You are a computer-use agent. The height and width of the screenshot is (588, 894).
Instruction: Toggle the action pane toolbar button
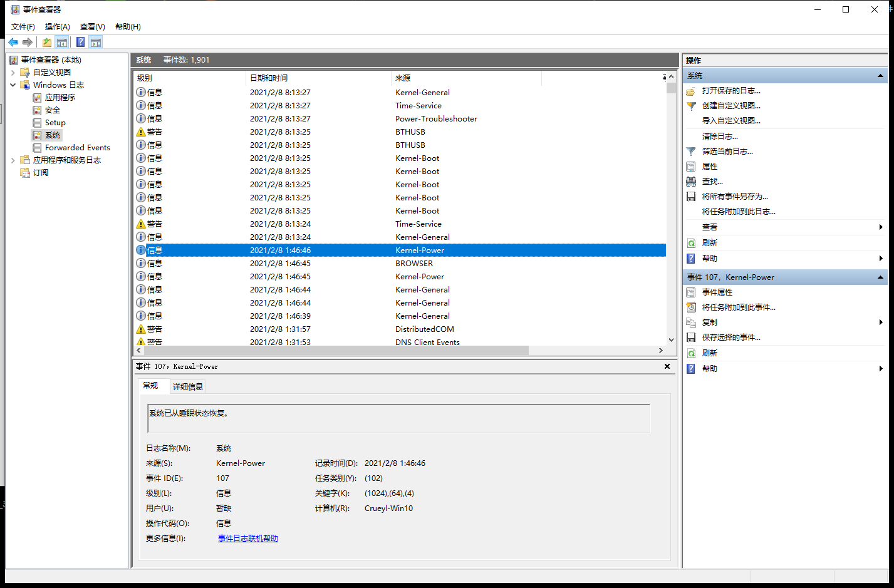point(95,42)
